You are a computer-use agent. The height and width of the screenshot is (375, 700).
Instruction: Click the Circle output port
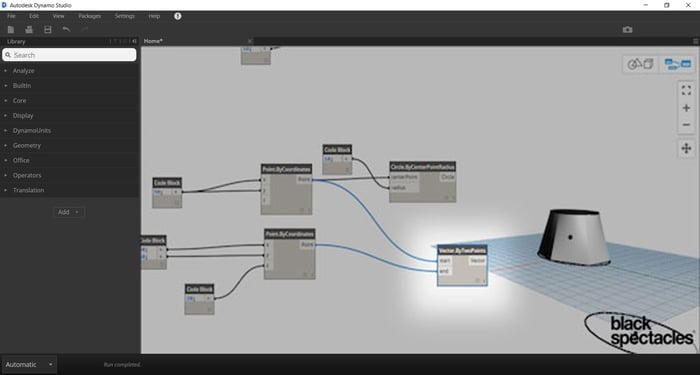pyautogui.click(x=447, y=177)
